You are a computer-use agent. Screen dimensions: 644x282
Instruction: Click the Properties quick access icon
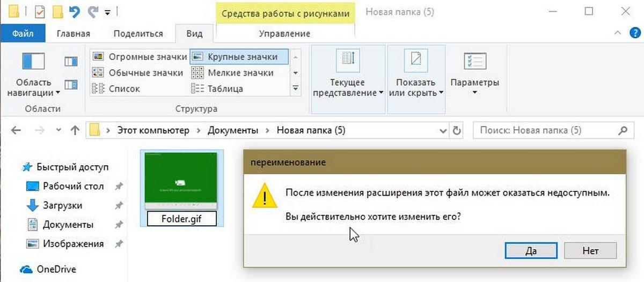click(39, 11)
